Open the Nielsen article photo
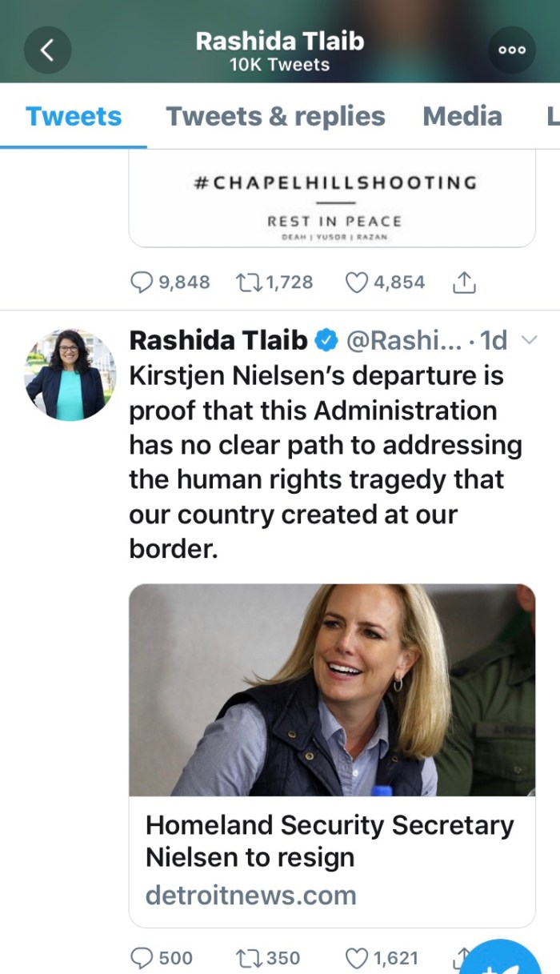Image resolution: width=560 pixels, height=974 pixels. 332,690
